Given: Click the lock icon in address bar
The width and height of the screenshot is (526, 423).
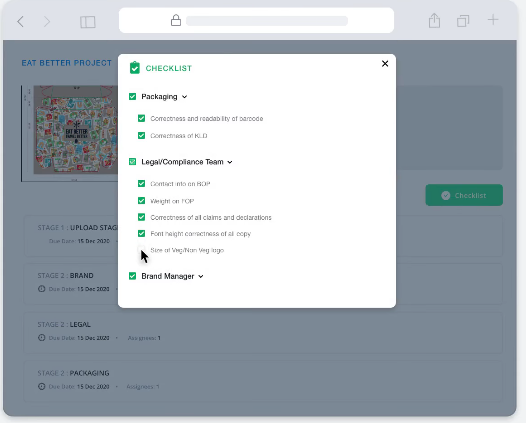Looking at the screenshot, I should coord(176,20).
